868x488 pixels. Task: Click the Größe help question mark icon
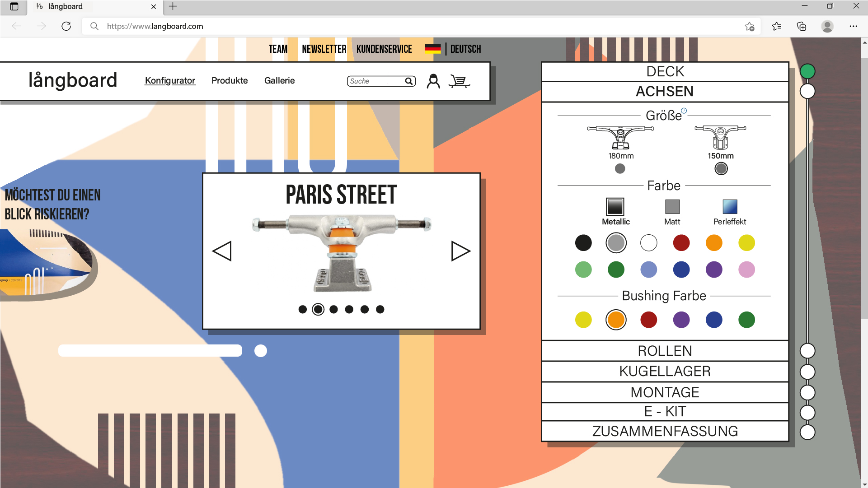pyautogui.click(x=684, y=111)
